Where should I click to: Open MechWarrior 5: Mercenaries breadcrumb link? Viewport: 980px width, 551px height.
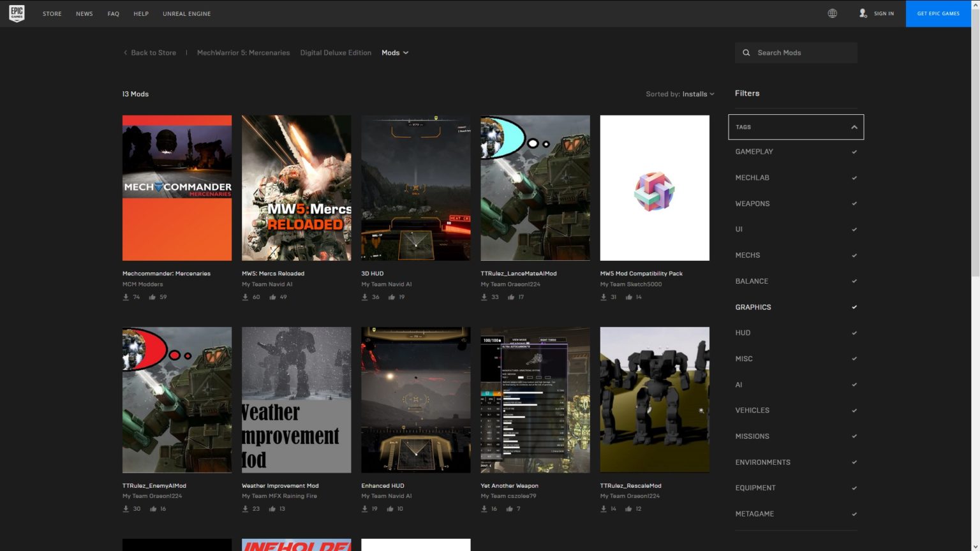click(243, 53)
